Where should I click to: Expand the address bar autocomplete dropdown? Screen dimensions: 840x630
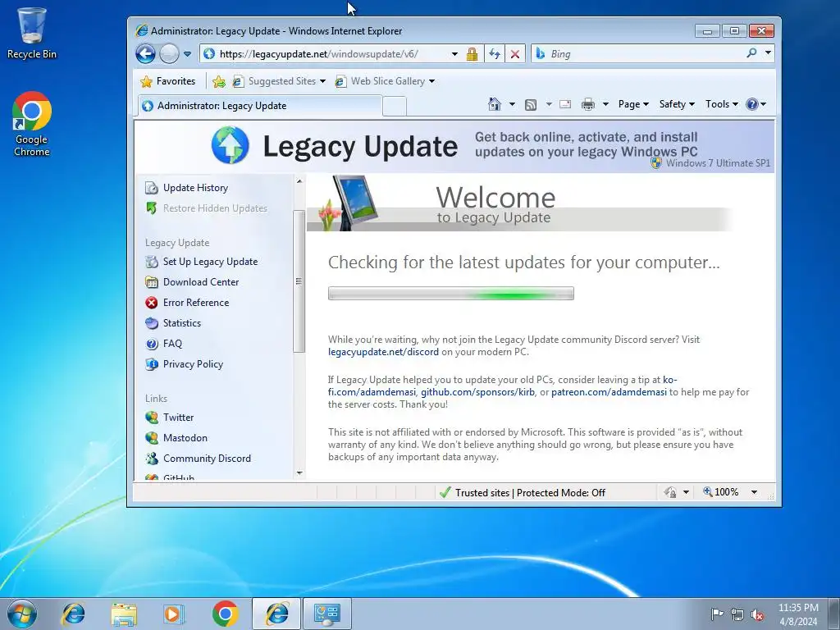[454, 54]
